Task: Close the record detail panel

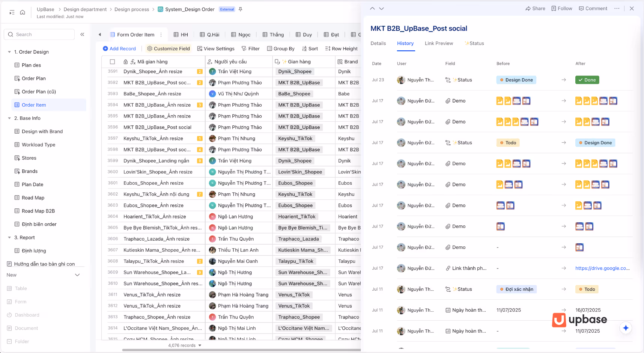Action: point(632,8)
